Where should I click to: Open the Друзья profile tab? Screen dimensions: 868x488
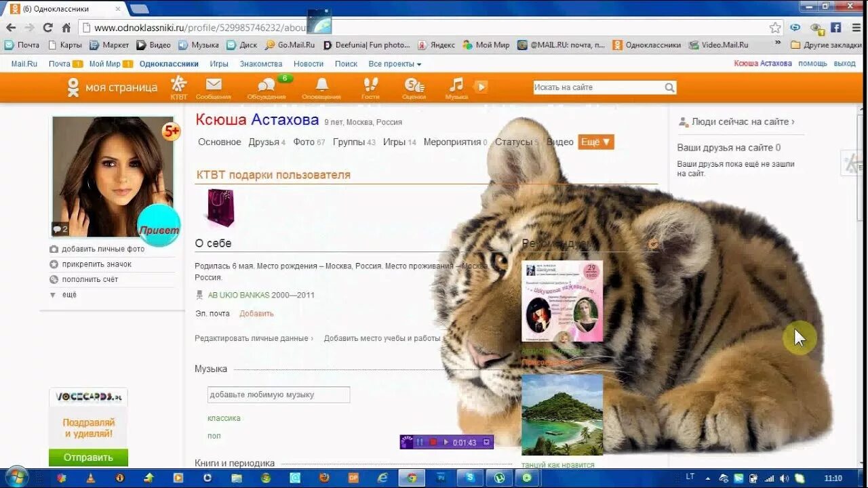pos(267,142)
